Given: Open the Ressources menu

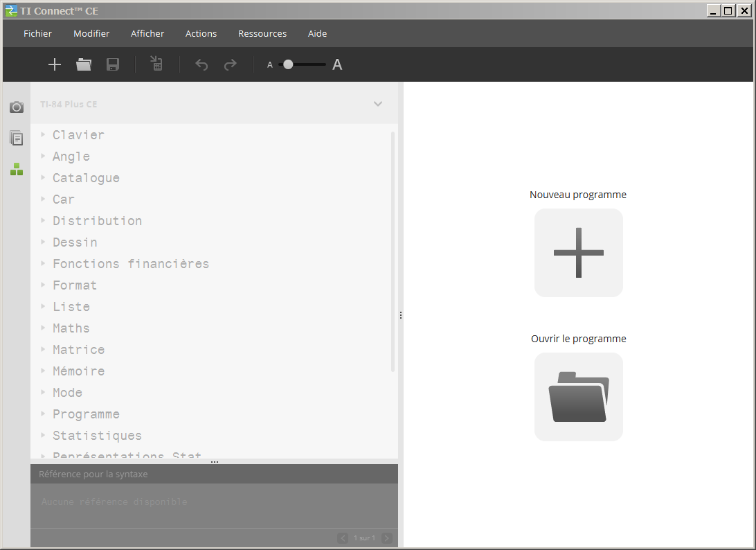Looking at the screenshot, I should click(x=262, y=33).
